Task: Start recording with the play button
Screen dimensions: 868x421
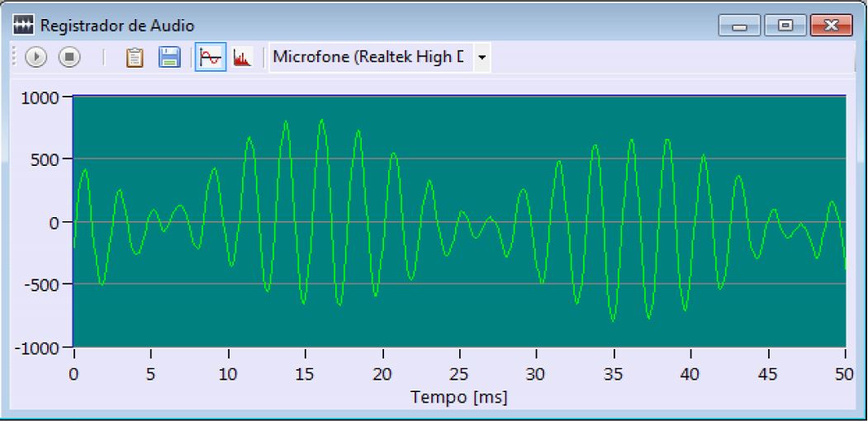Action: [36, 57]
